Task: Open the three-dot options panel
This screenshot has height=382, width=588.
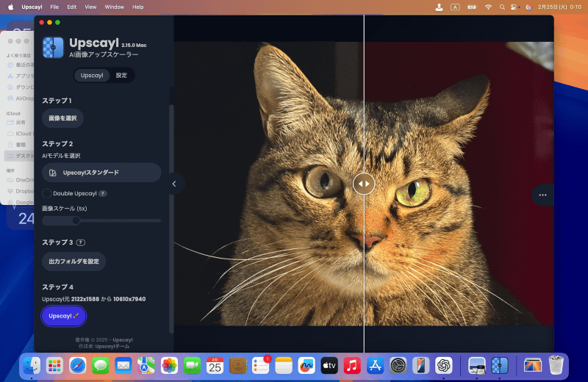Action: pos(542,195)
